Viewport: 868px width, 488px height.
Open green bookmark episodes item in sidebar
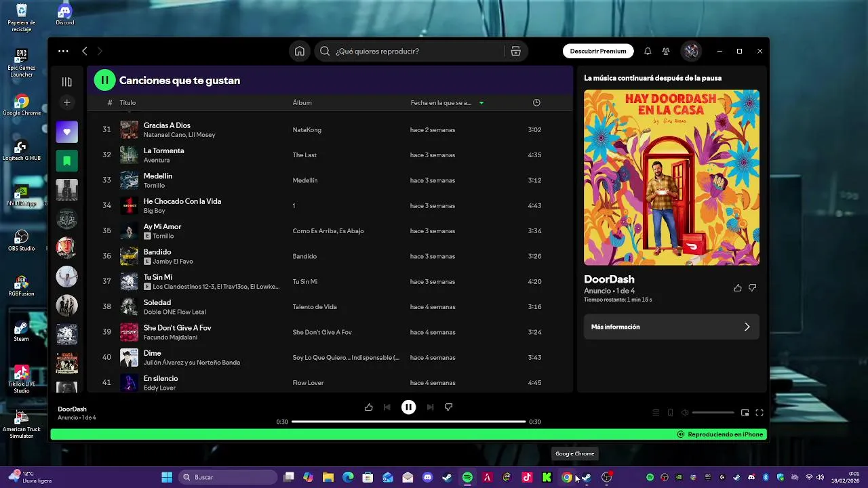coord(66,161)
